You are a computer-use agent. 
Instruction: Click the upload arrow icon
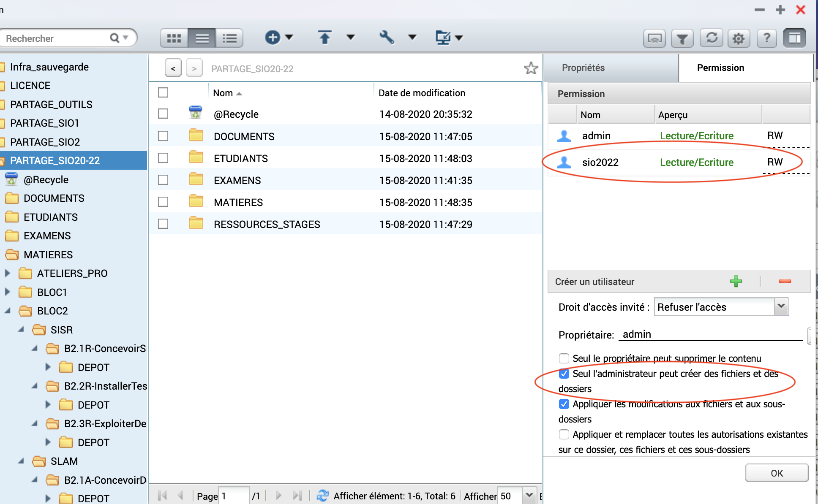pos(324,38)
